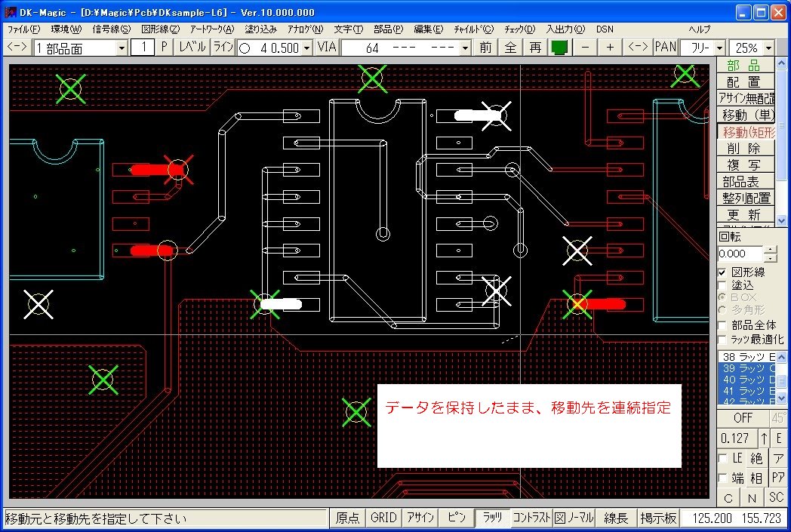Click the SC button at panel bottom

click(777, 498)
